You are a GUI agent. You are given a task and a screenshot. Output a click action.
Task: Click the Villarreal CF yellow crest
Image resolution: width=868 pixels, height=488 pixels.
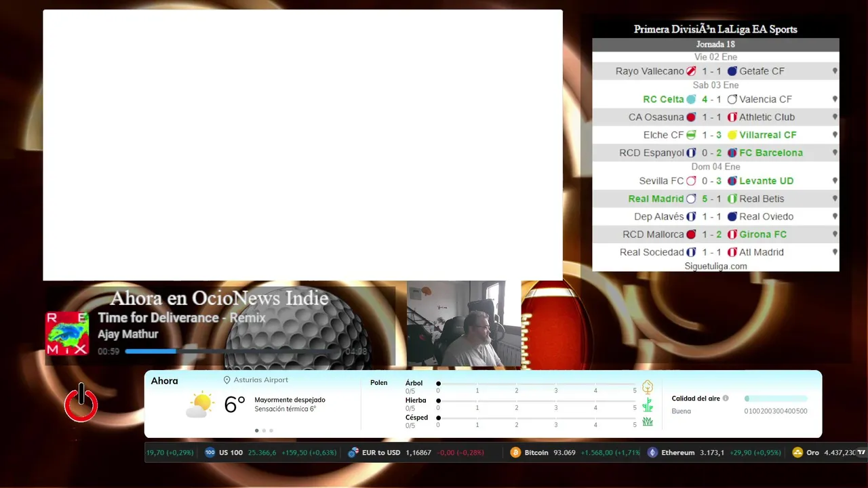coord(732,135)
